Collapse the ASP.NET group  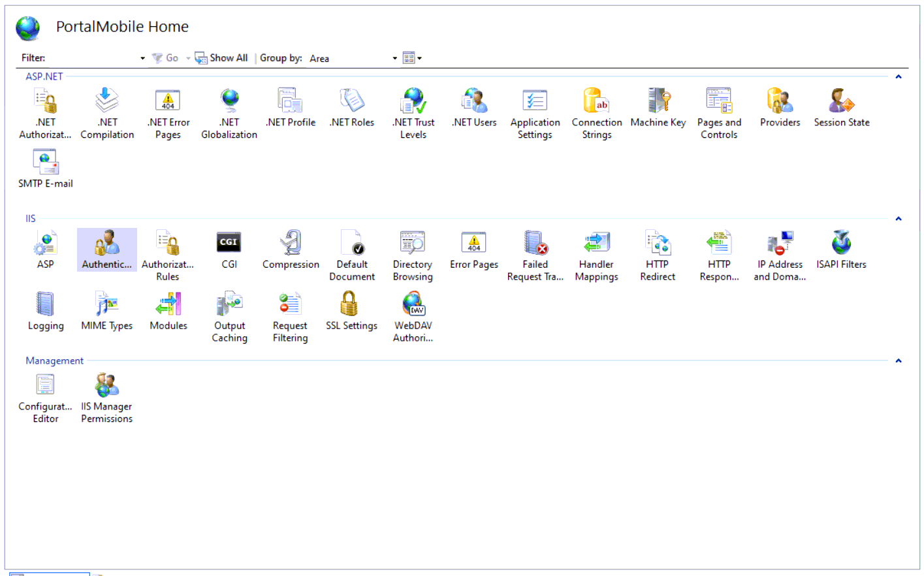[x=899, y=77]
